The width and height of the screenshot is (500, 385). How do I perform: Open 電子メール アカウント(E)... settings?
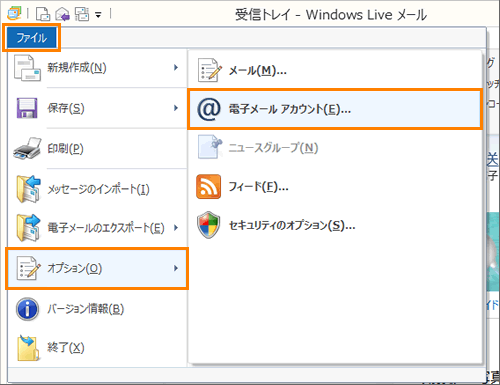pyautogui.click(x=335, y=109)
